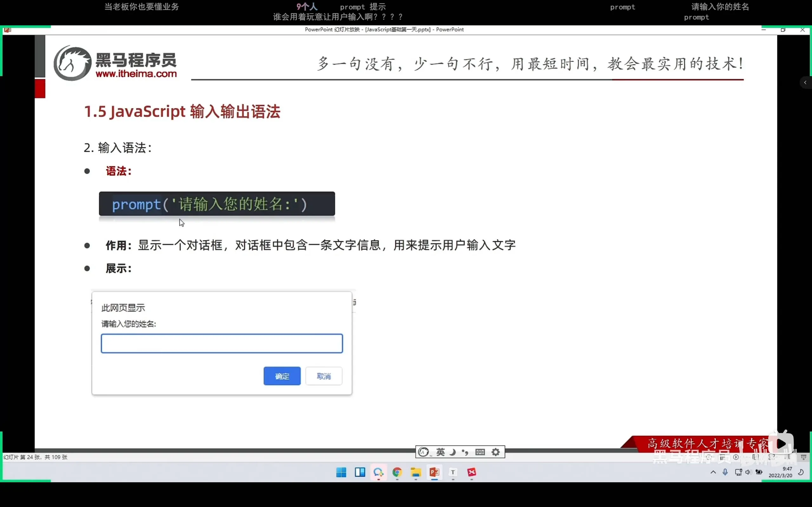Open IME settings gear icon
Viewport: 812px width, 507px height.
coord(495,452)
